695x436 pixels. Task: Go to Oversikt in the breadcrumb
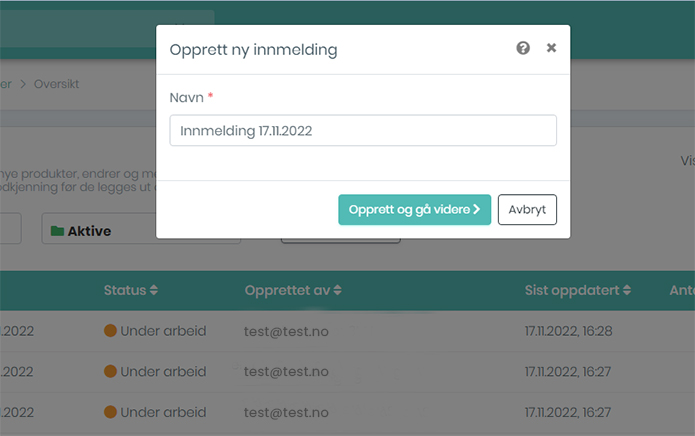pos(56,84)
